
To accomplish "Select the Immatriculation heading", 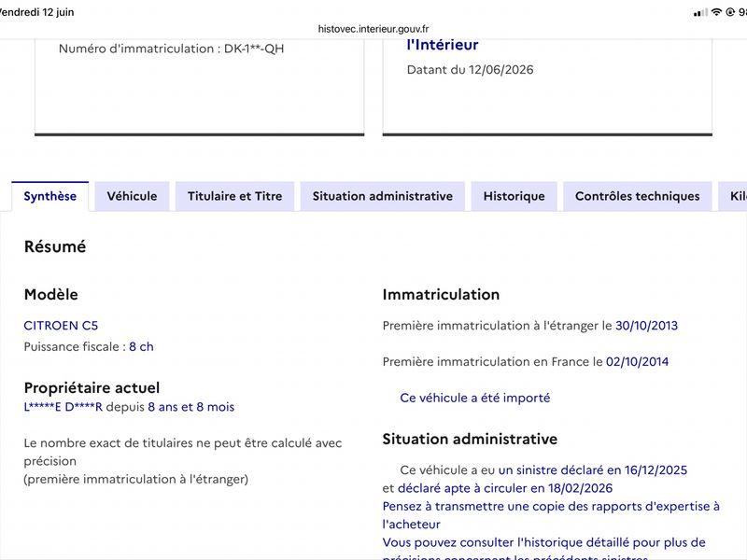I will point(441,294).
